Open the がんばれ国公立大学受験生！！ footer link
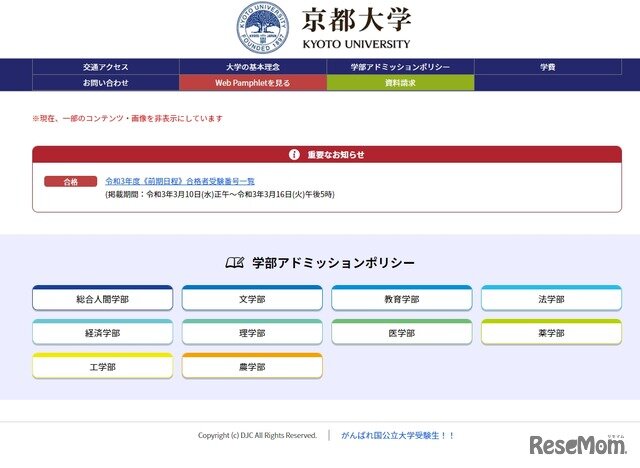Image resolution: width=640 pixels, height=468 pixels. (x=398, y=436)
